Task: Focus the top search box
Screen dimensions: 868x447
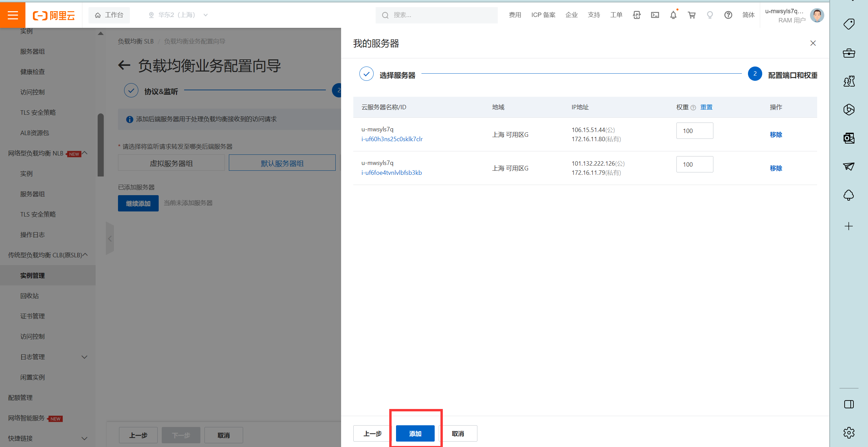Action: 437,15
